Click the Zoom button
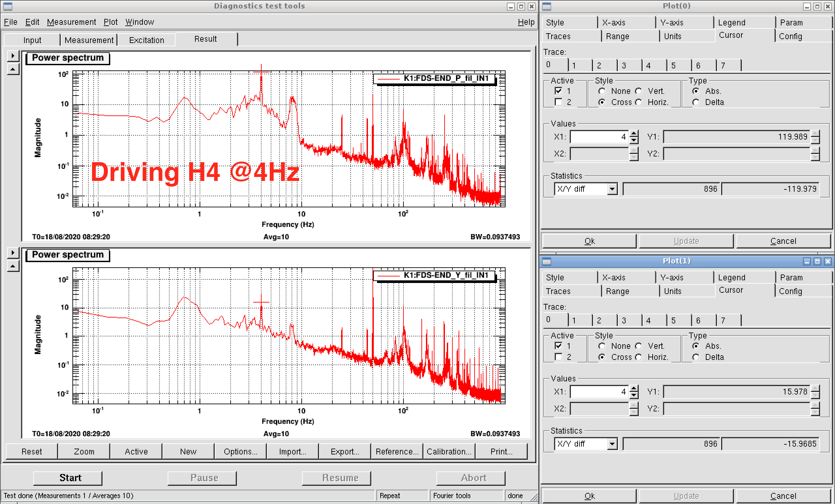Image resolution: width=835 pixels, height=504 pixels. click(x=84, y=452)
